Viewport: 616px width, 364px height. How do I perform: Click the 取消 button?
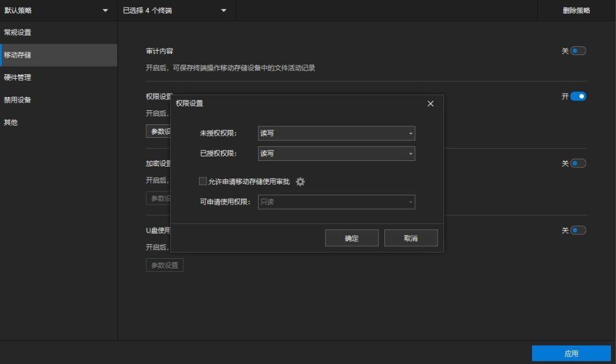[411, 238]
